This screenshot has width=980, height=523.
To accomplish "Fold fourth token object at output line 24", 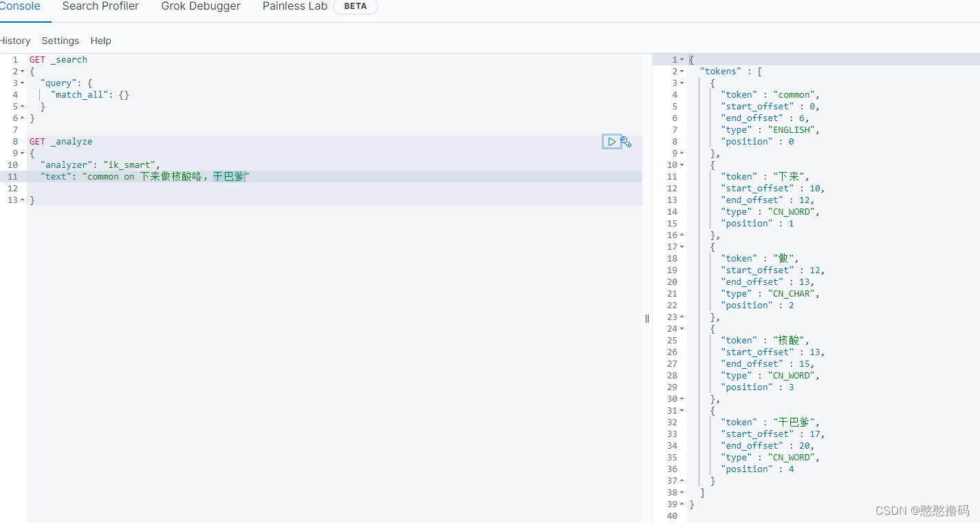I will pyautogui.click(x=682, y=329).
